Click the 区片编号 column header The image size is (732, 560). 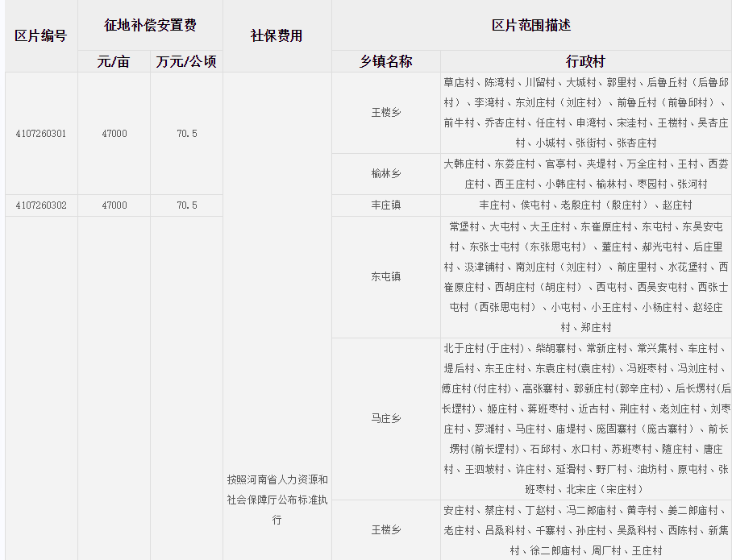tap(40, 35)
